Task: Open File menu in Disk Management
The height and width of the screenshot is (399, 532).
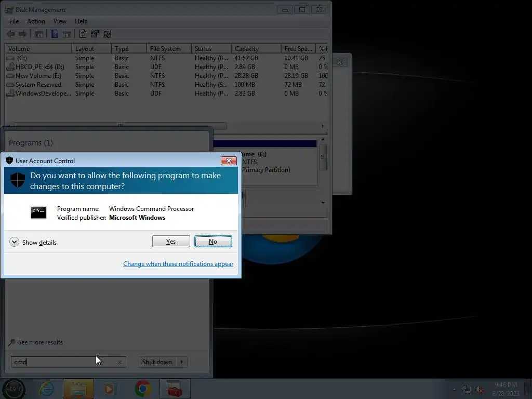Action: [14, 21]
